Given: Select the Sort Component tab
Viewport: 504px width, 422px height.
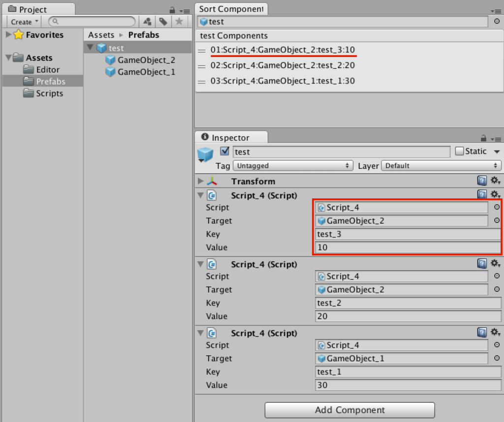Looking at the screenshot, I should pos(231,9).
